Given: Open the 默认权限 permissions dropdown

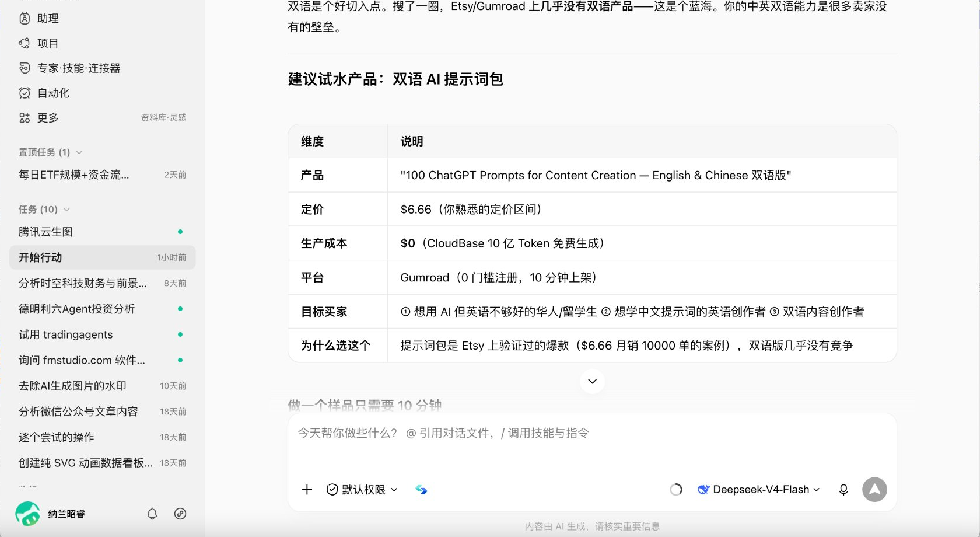Looking at the screenshot, I should (362, 490).
